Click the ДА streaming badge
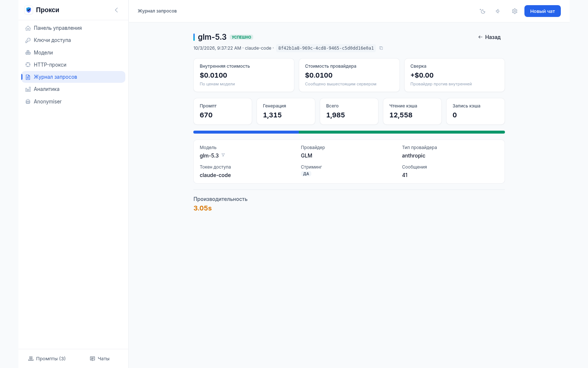The width and height of the screenshot is (588, 368). click(x=306, y=174)
